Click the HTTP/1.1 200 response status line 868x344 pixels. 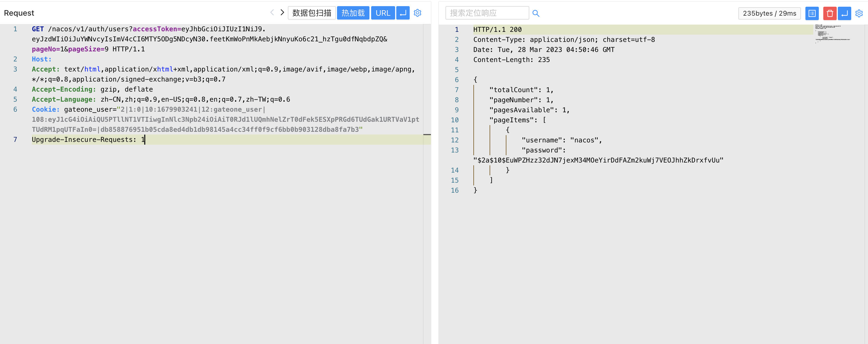pos(497,30)
